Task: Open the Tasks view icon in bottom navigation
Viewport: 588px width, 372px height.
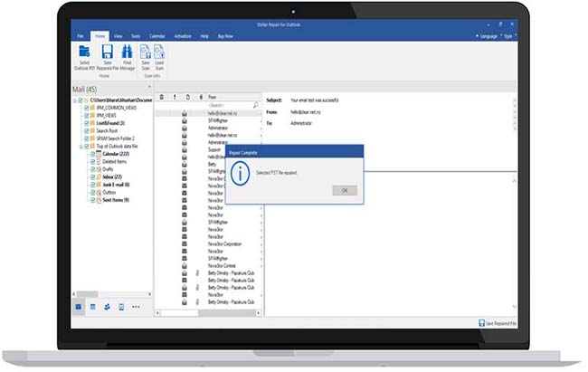Action: coord(121,307)
